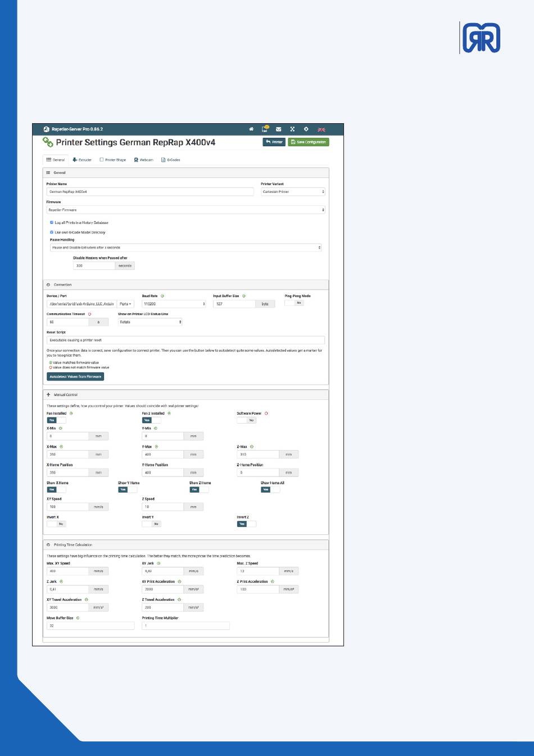Click the Communication Timeout field
Viewport: 534px width, 756px height.
pyautogui.click(x=67, y=322)
